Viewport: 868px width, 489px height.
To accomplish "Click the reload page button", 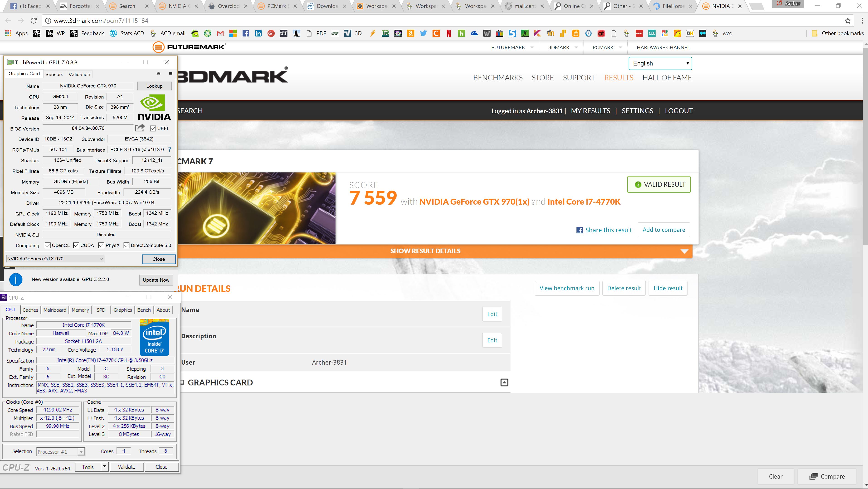I will tap(33, 21).
